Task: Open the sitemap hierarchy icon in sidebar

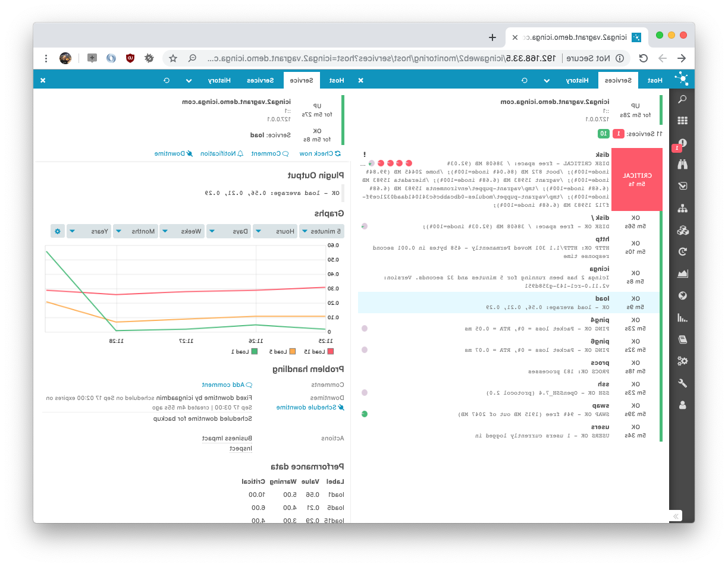Action: (682, 208)
